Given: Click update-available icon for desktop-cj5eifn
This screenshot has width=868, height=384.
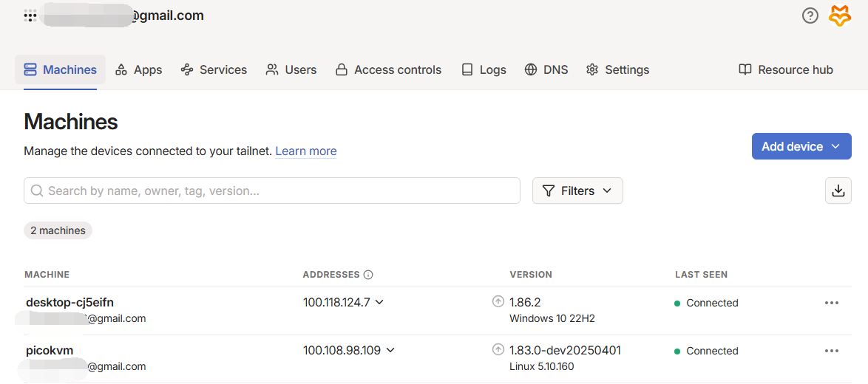Looking at the screenshot, I should 498,302.
